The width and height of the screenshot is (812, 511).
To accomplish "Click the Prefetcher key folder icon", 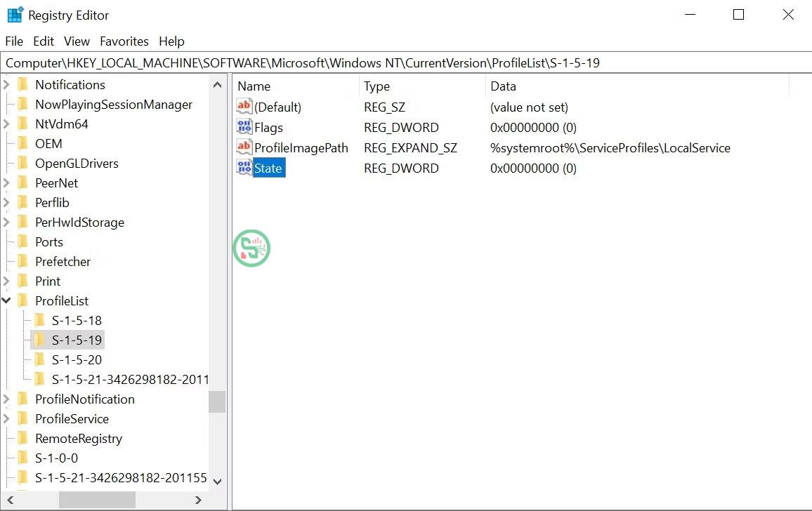I will tap(22, 261).
